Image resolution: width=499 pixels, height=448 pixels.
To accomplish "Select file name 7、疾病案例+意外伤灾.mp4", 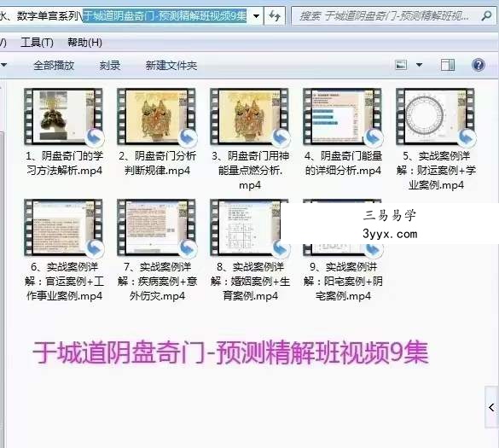I will (x=157, y=282).
